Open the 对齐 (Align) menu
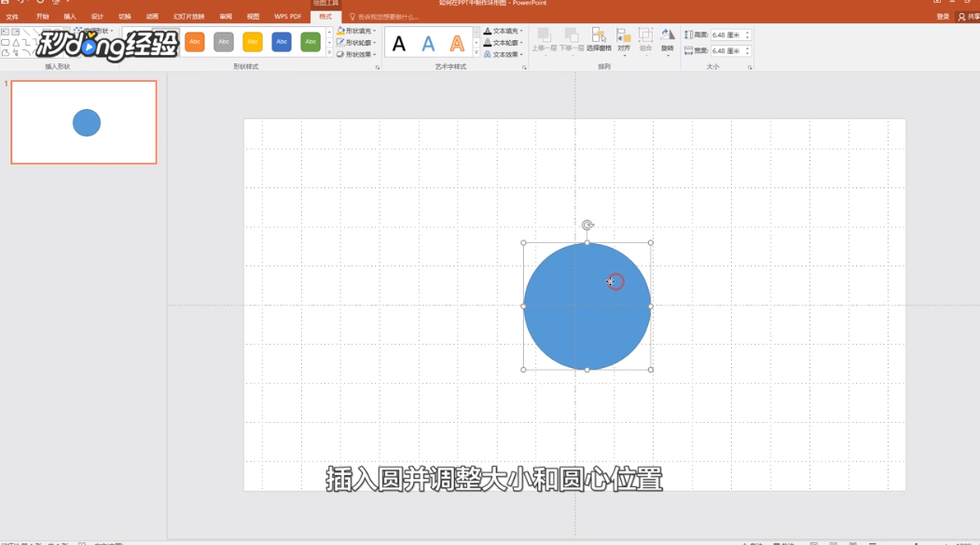This screenshot has height=545, width=980. tap(624, 41)
